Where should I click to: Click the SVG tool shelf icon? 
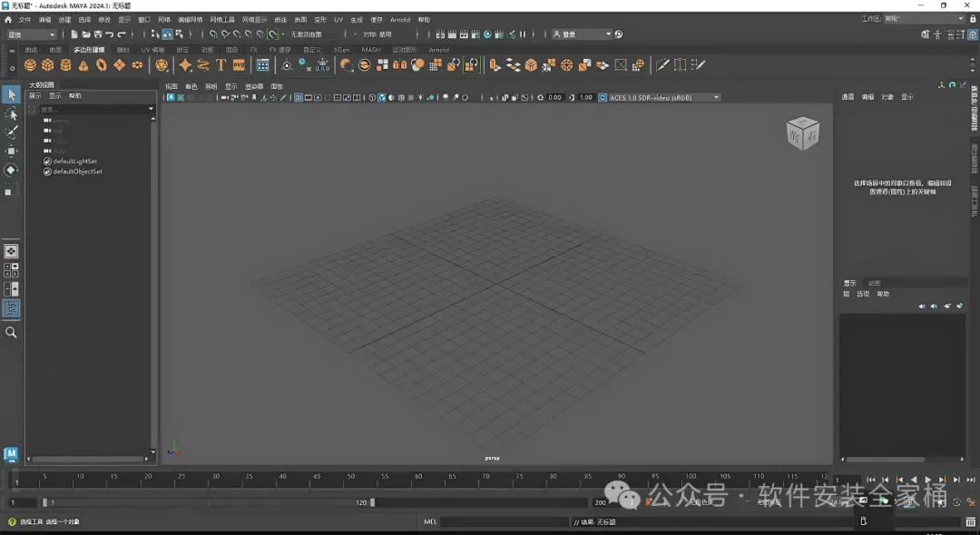click(x=239, y=65)
